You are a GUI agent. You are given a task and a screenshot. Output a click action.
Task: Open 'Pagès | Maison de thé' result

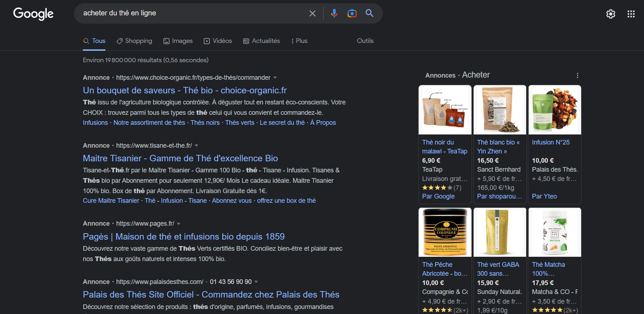tap(184, 236)
